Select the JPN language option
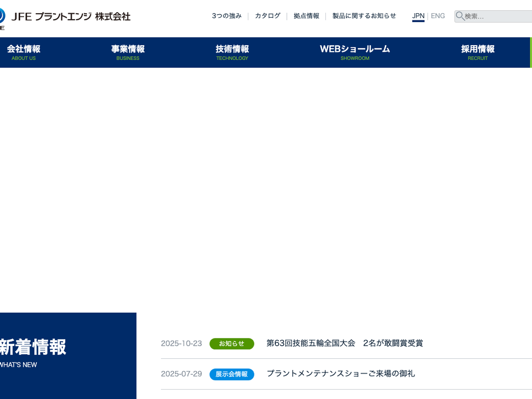Screen dimensions: 532x399 [418, 16]
